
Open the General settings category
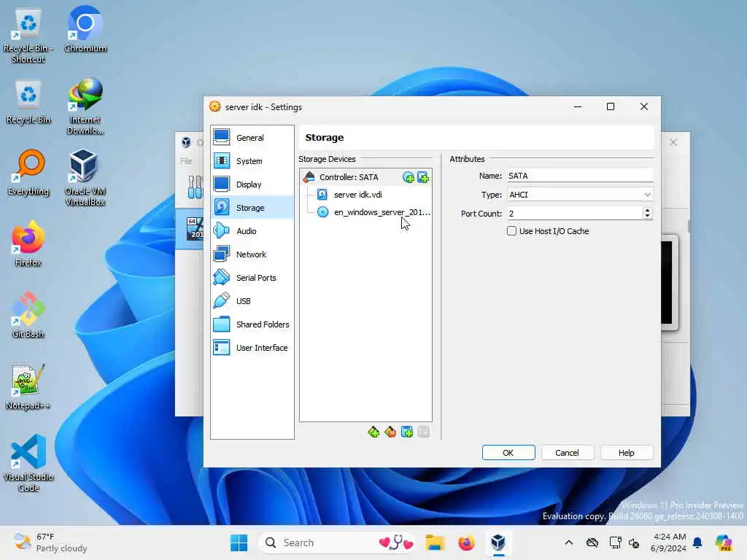(x=252, y=138)
